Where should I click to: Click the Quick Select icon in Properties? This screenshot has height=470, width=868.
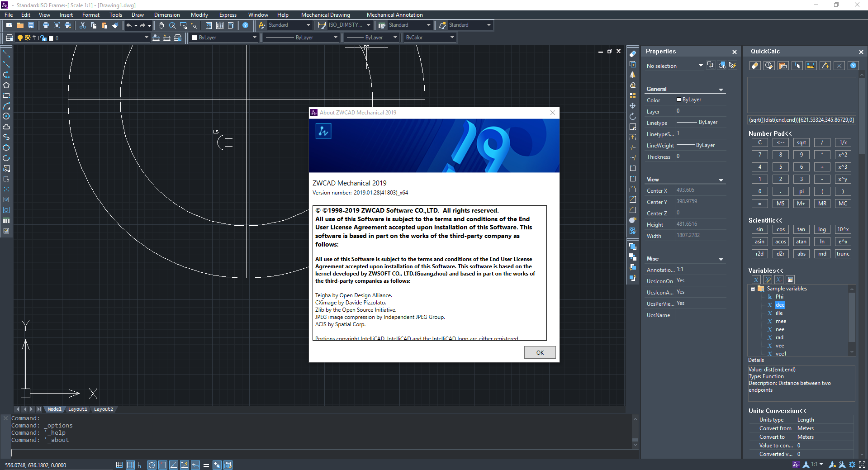733,66
